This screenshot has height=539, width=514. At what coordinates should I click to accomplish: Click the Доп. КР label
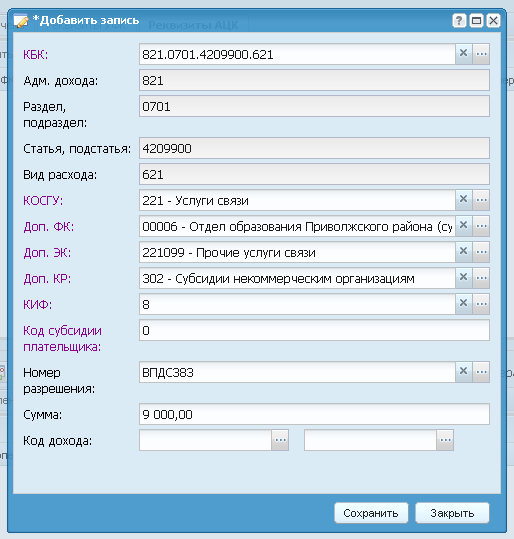click(47, 279)
